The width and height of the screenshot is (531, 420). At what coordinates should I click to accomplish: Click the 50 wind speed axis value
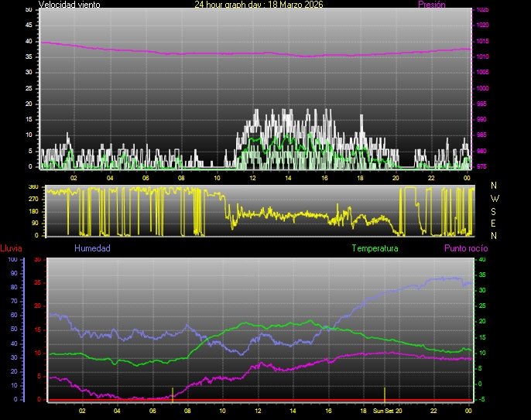tap(29, 9)
